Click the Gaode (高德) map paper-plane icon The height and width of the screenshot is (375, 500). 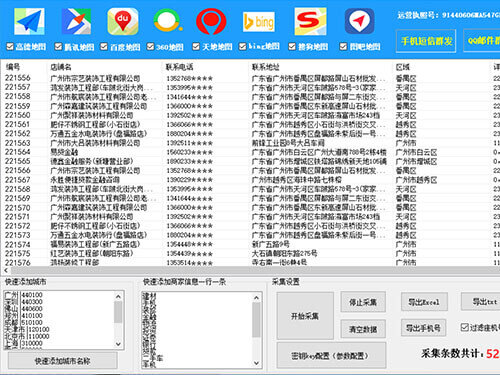[x=29, y=22]
